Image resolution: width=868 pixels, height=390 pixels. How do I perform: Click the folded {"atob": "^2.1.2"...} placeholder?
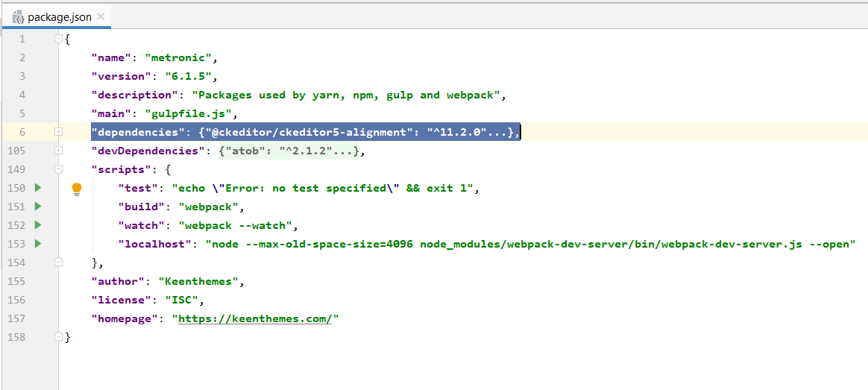[x=289, y=151]
